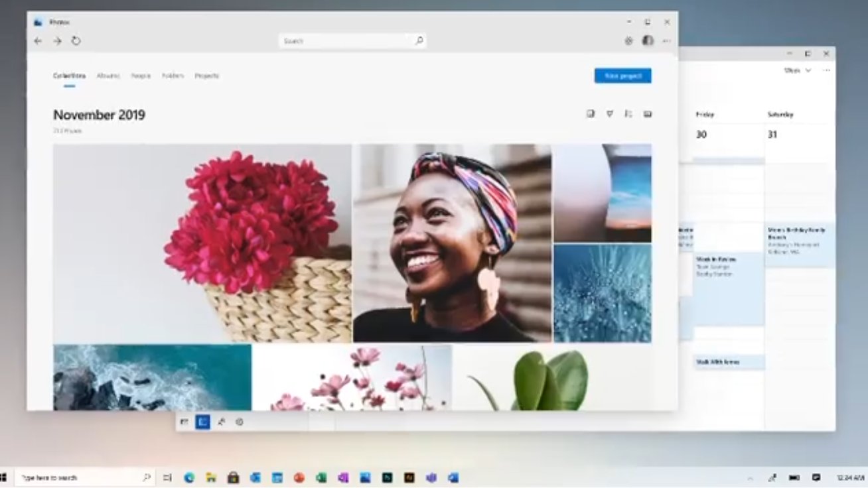868x488 pixels.
Task: Open the Photos settings gear
Action: [x=628, y=40]
